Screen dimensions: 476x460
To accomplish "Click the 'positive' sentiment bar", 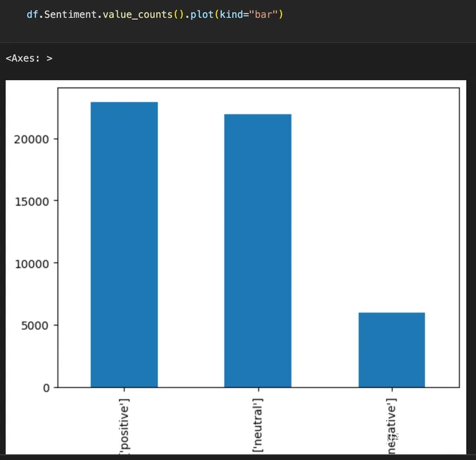I will click(x=124, y=245).
